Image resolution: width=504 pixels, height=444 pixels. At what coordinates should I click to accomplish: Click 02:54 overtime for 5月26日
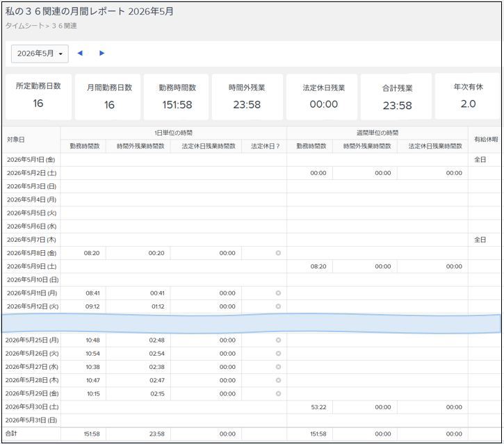coord(156,354)
